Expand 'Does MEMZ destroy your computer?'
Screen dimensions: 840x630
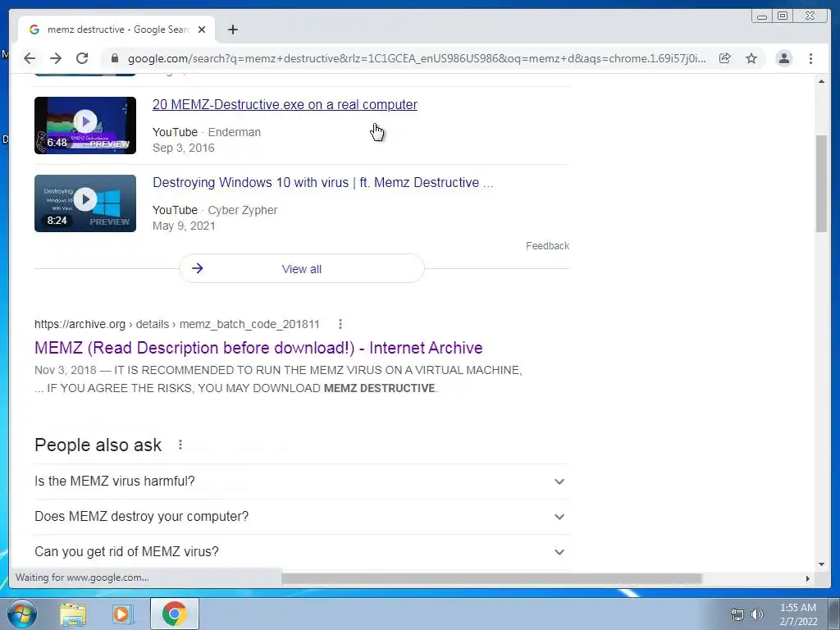point(301,517)
